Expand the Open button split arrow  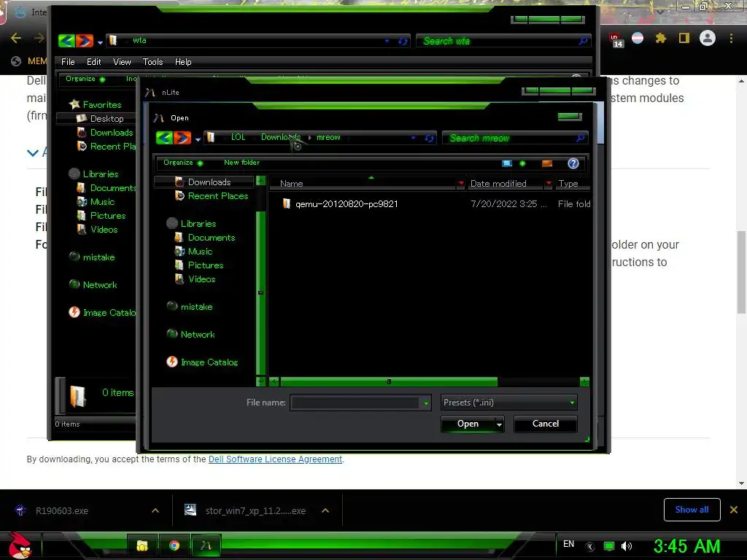[x=499, y=424]
